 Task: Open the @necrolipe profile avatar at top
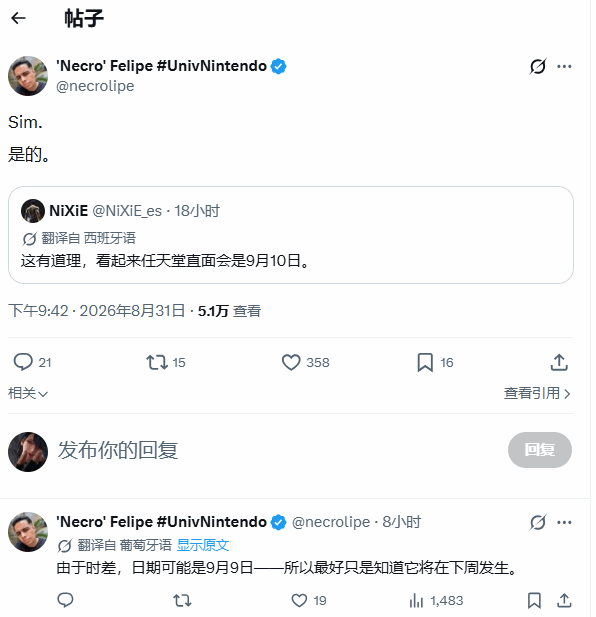coord(28,76)
